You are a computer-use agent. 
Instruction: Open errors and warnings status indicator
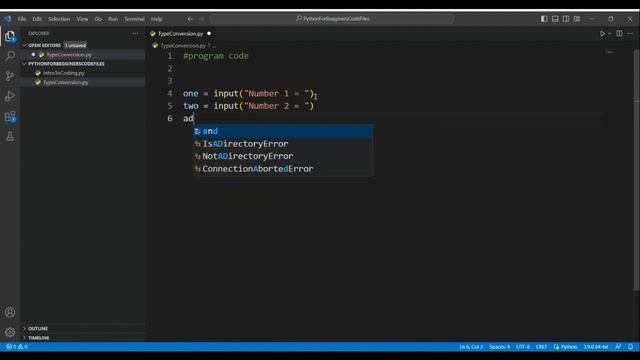click(17, 347)
